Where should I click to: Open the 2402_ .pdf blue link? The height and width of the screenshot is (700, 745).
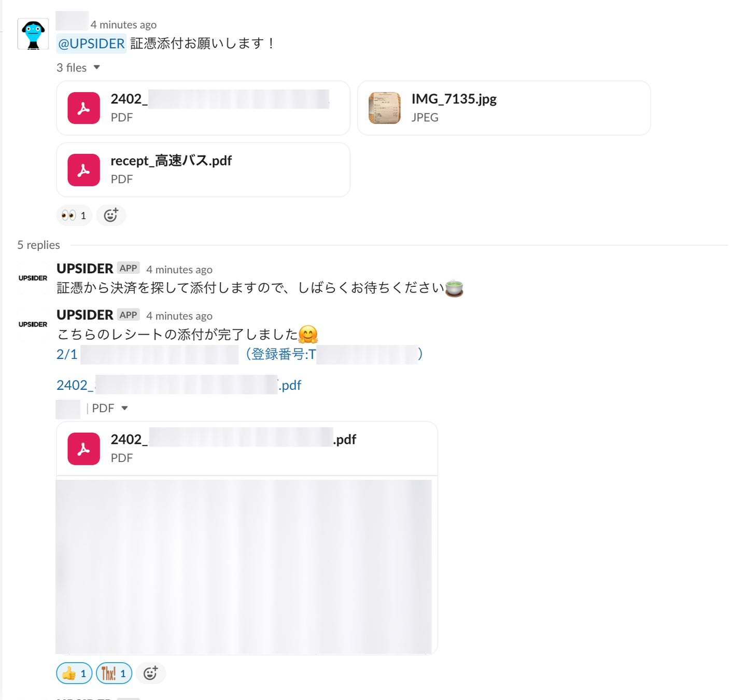tap(179, 385)
